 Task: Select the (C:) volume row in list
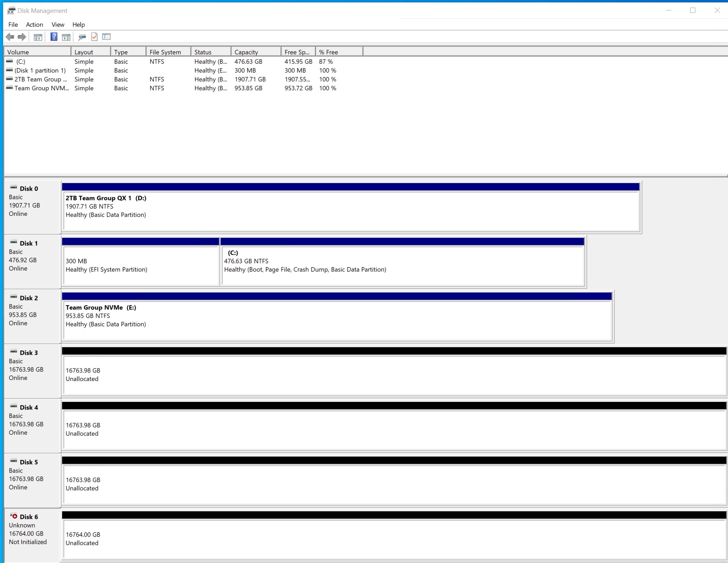coord(21,61)
